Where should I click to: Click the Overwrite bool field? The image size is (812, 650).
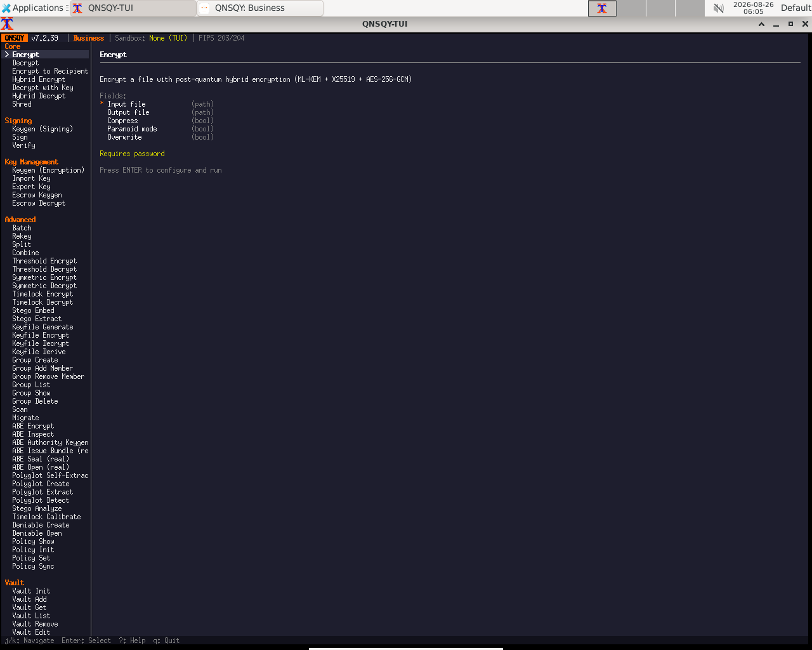tap(160, 137)
